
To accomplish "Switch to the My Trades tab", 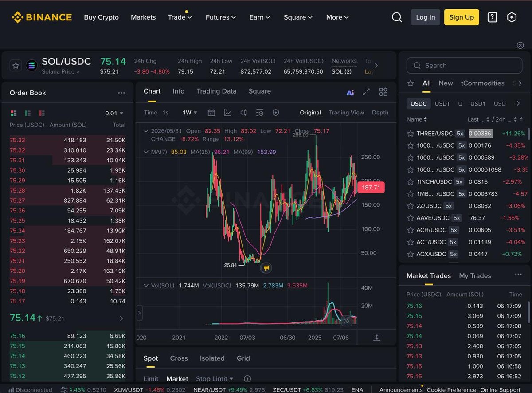I will click(475, 276).
